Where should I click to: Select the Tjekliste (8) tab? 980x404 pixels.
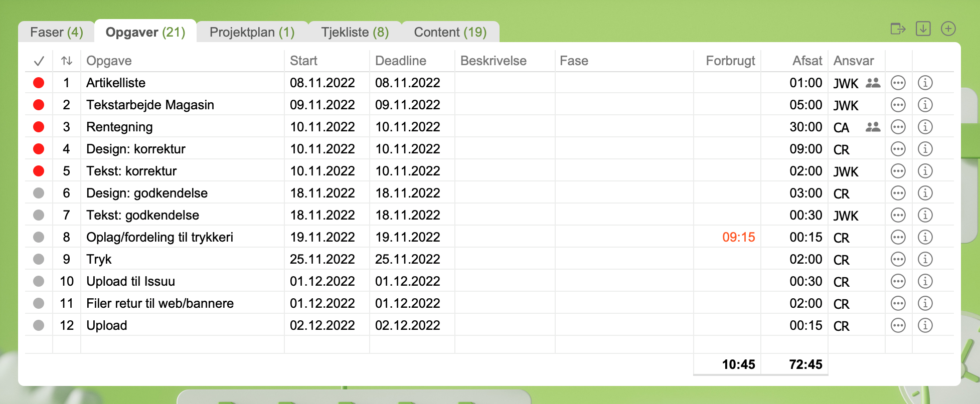(x=355, y=32)
